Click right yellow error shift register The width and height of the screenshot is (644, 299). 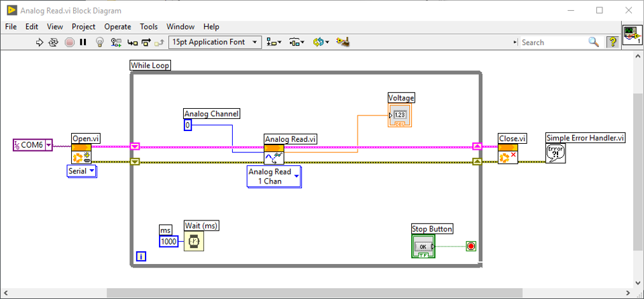pos(477,162)
